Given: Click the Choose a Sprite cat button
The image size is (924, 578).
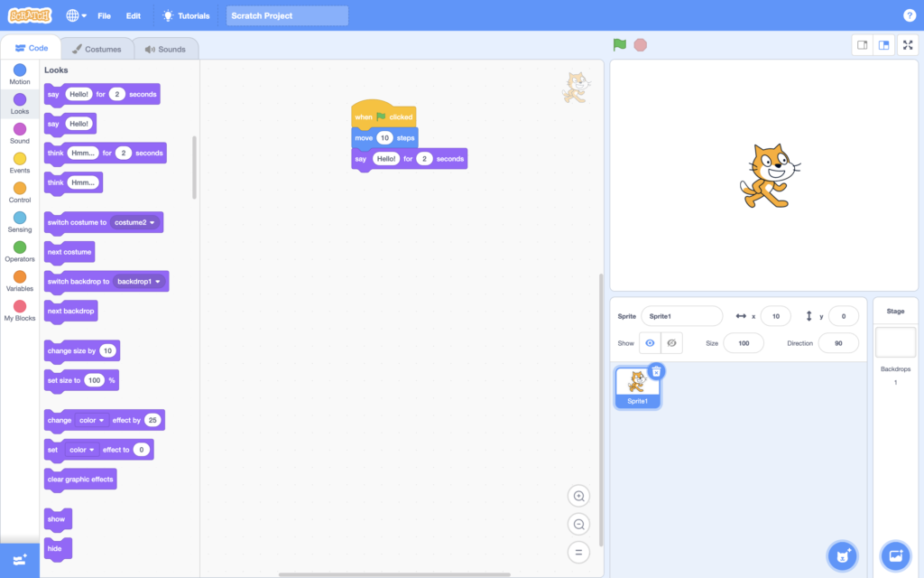Looking at the screenshot, I should tap(842, 555).
